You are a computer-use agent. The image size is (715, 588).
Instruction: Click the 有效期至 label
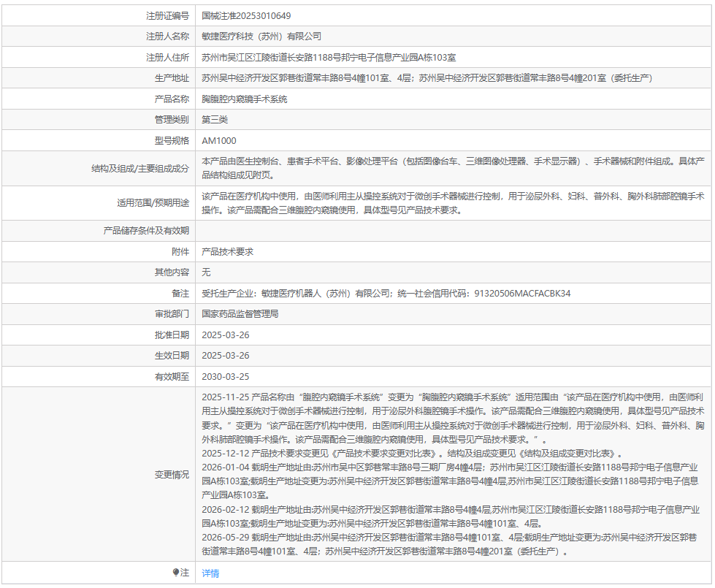coord(172,377)
